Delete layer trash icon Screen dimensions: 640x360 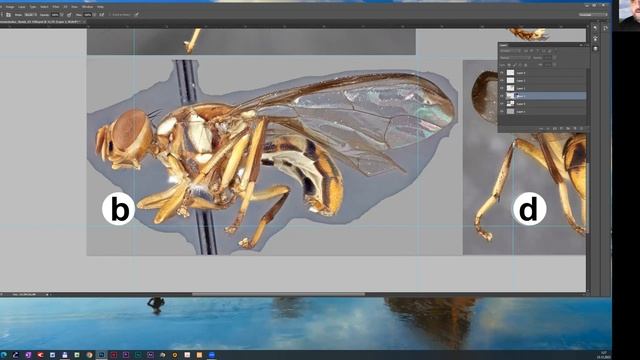pos(581,129)
